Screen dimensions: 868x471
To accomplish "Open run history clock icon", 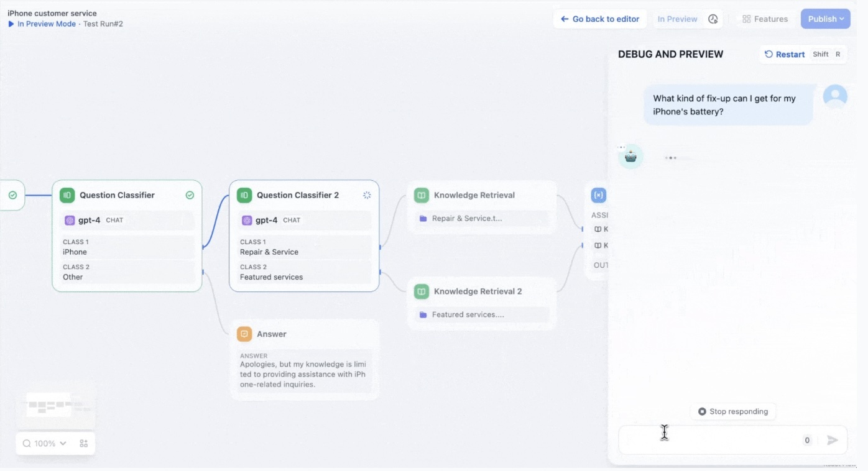I will (x=713, y=19).
